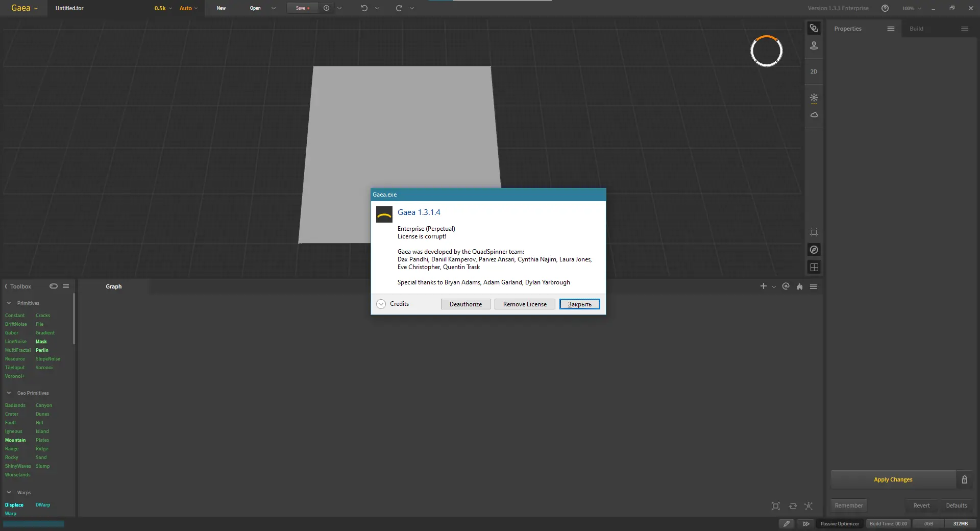Viewport: 980px width, 531px height.
Task: Click the Toolbox vertical scrollbar
Action: [x=74, y=319]
